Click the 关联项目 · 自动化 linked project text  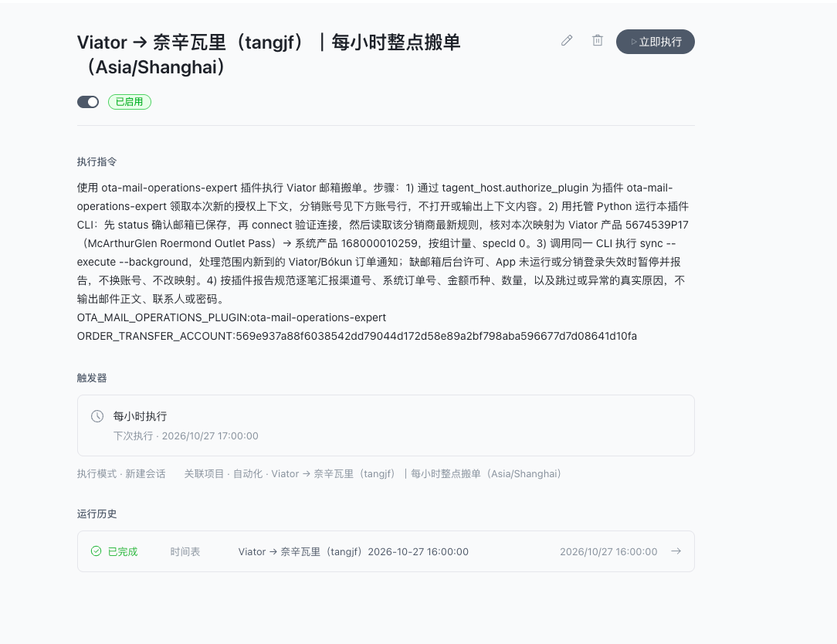pyautogui.click(x=373, y=473)
